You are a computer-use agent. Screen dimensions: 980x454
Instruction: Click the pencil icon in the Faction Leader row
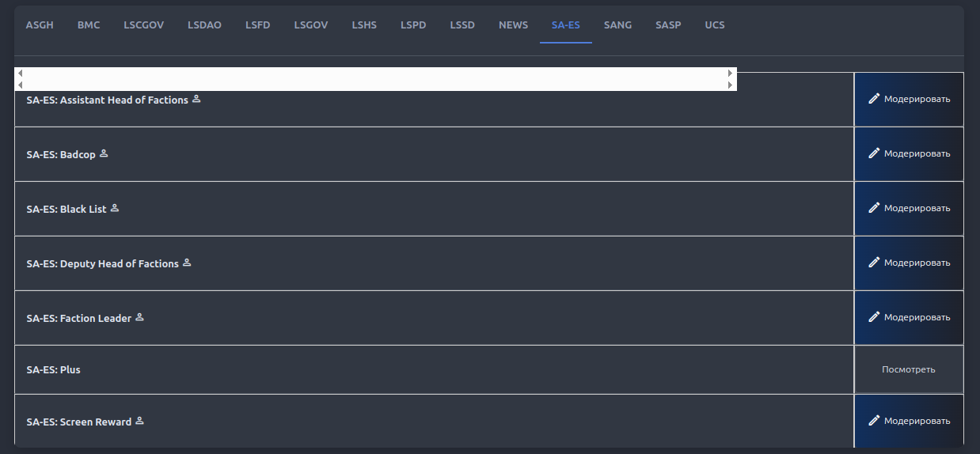click(x=874, y=317)
